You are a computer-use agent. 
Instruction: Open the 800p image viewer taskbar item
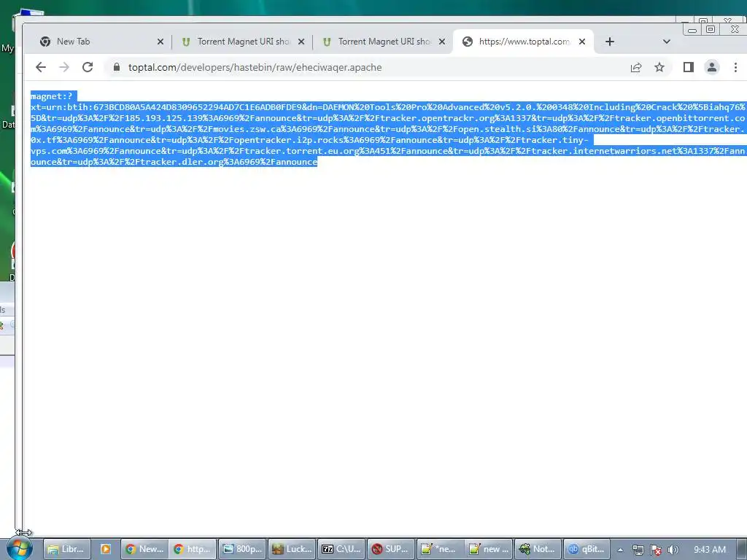242,549
